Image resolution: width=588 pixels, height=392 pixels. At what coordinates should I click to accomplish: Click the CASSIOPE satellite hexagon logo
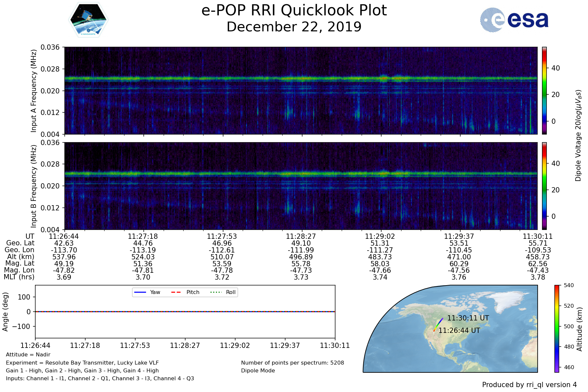tap(88, 20)
